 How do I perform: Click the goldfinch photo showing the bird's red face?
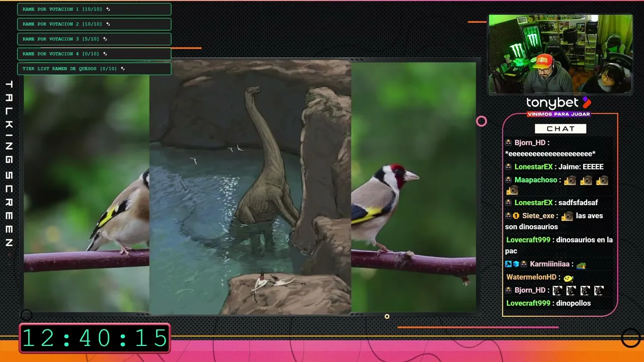(x=413, y=187)
